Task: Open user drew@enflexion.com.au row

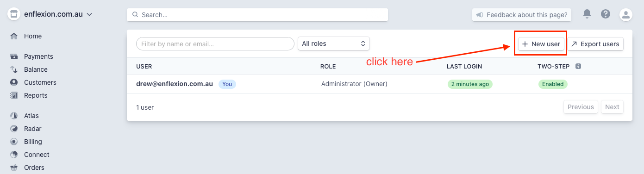Action: coord(379,84)
